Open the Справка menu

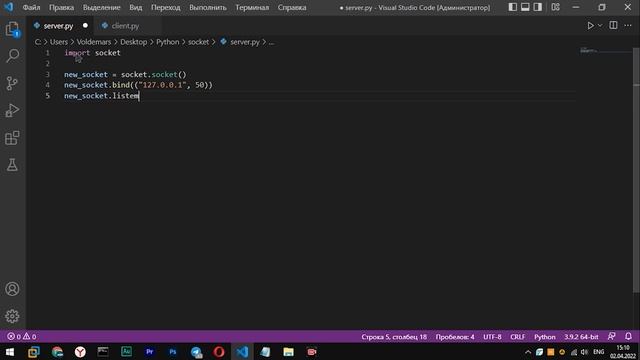tap(292, 7)
